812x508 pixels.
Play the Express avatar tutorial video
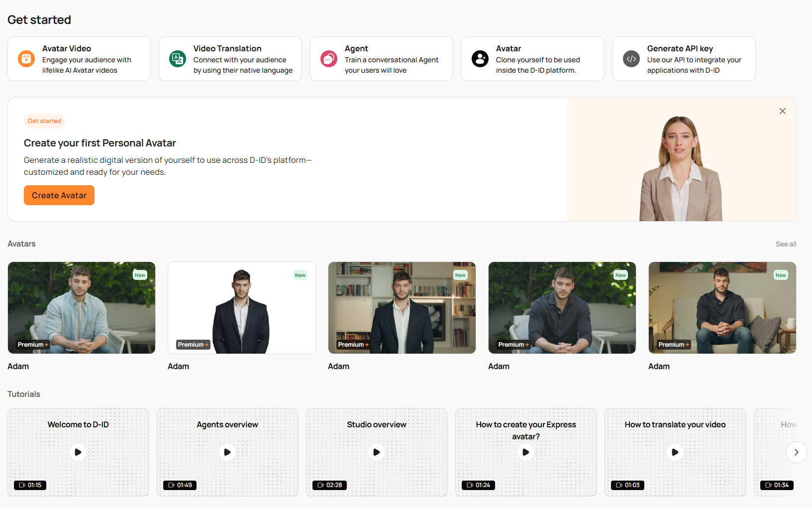pyautogui.click(x=526, y=452)
